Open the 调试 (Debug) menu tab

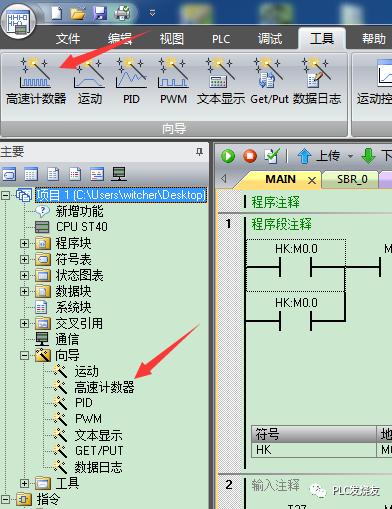(270, 39)
